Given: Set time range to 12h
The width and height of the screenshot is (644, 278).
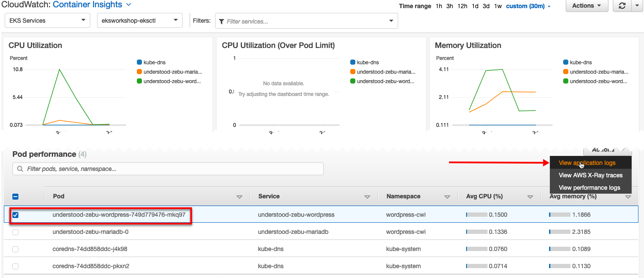Looking at the screenshot, I should tap(462, 6).
